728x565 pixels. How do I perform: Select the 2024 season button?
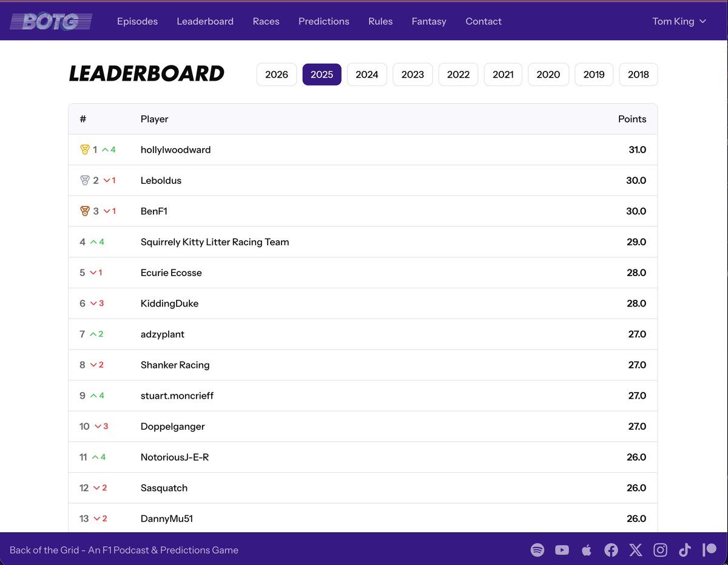367,75
